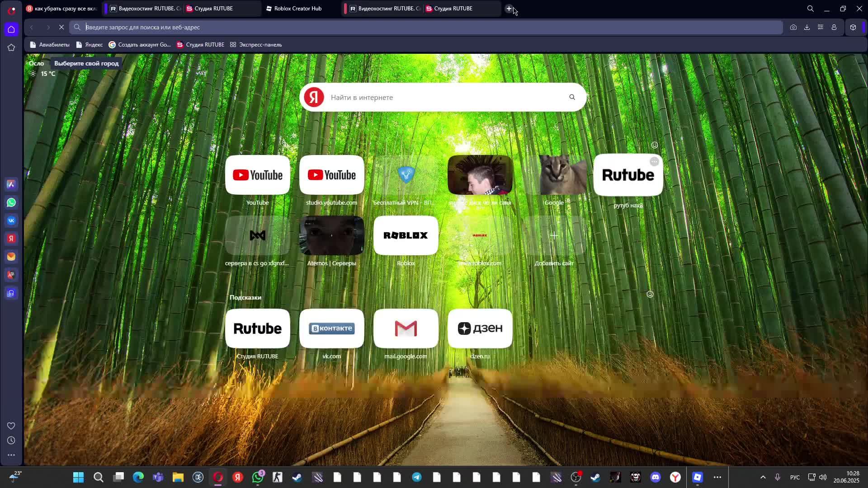Image resolution: width=868 pixels, height=488 pixels.
Task: Open the 'Создать аккаунт Go...' bookmark
Action: 140,45
